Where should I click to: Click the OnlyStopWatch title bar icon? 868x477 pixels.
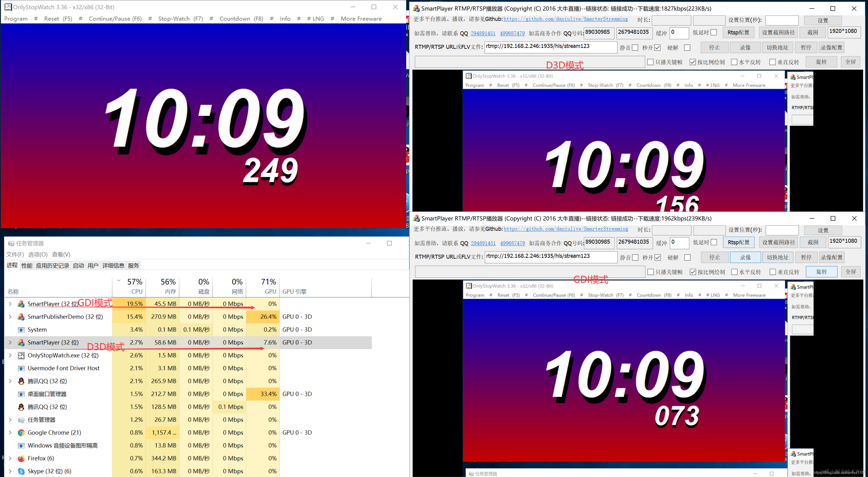click(8, 7)
